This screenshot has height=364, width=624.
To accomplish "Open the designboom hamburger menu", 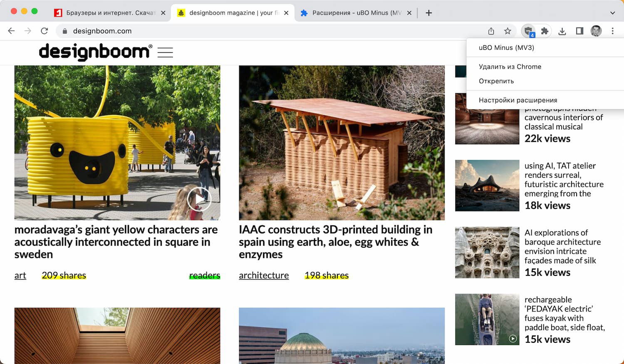I will [165, 52].
